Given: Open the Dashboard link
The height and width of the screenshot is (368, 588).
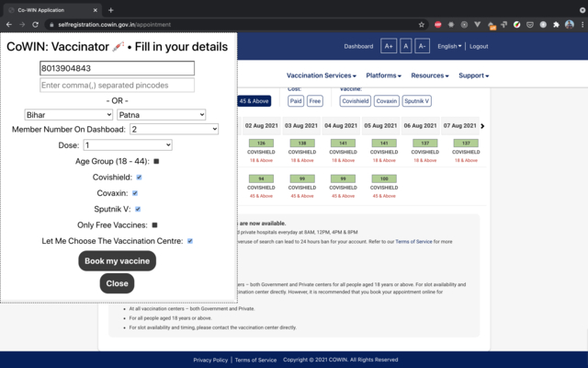Looking at the screenshot, I should 358,46.
